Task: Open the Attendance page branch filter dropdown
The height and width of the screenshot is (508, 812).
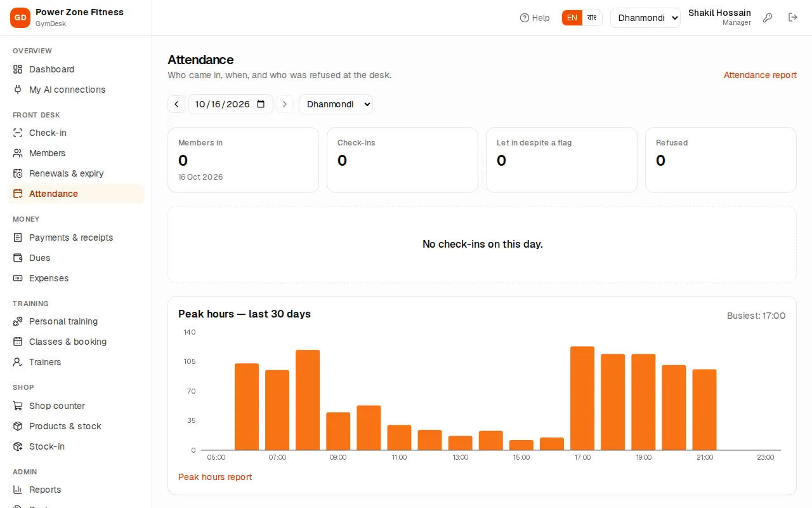Action: pos(336,104)
